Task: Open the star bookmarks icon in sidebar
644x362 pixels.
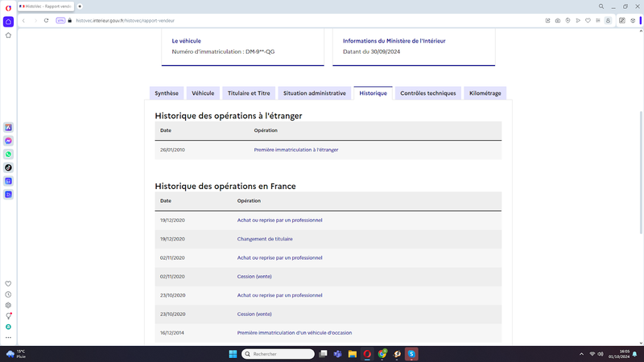Action: pos(8,35)
